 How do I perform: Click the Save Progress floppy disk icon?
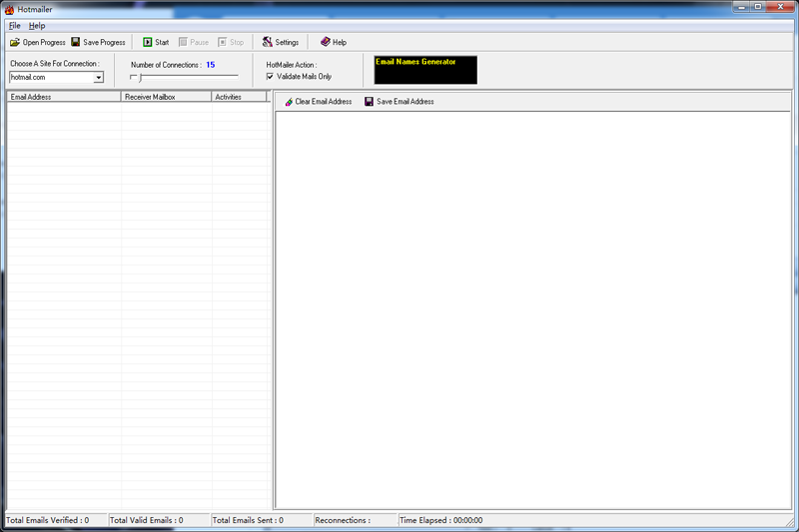[76, 42]
